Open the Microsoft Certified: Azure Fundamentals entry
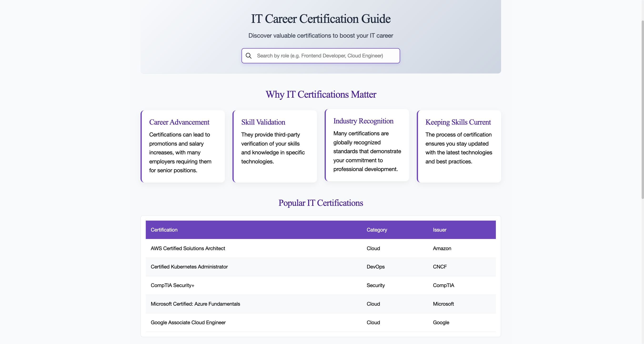 pyautogui.click(x=195, y=304)
